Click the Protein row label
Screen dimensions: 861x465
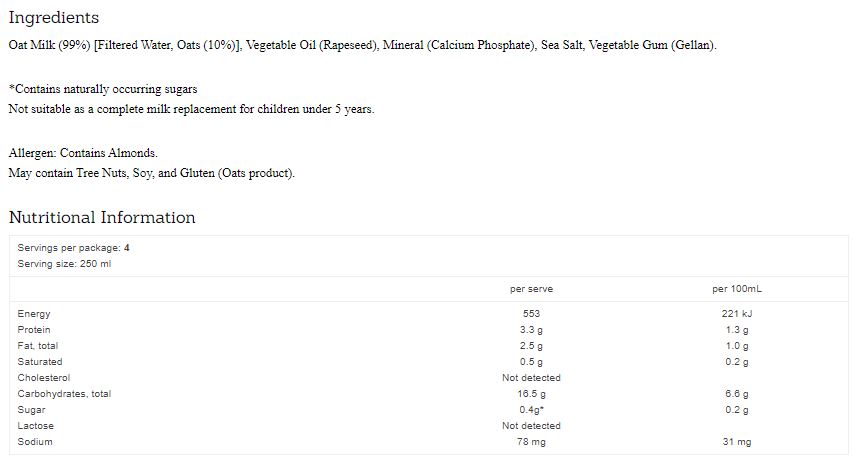34,330
